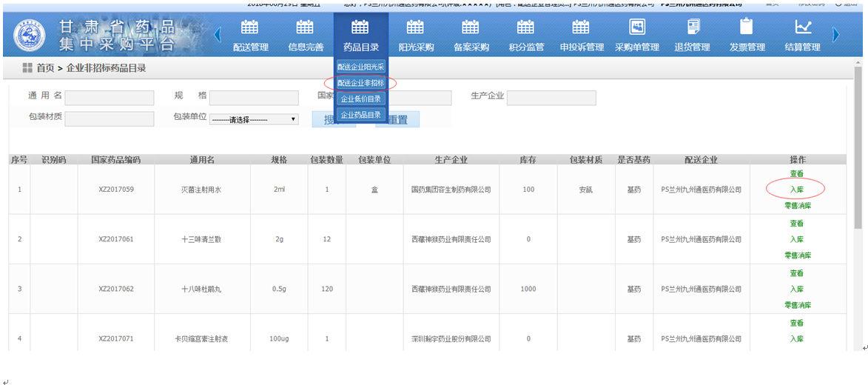Click 入库 for 十八味杜鹃丸
868x385 pixels.
pos(796,289)
